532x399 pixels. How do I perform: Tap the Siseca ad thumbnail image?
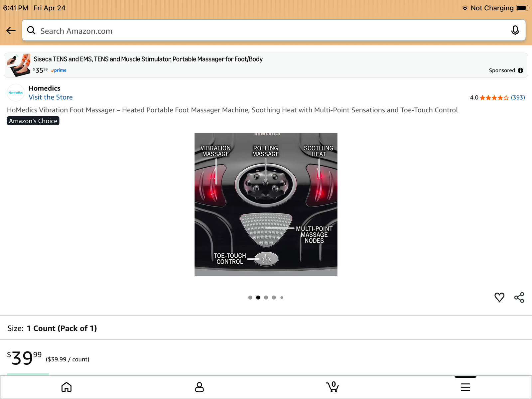click(19, 65)
